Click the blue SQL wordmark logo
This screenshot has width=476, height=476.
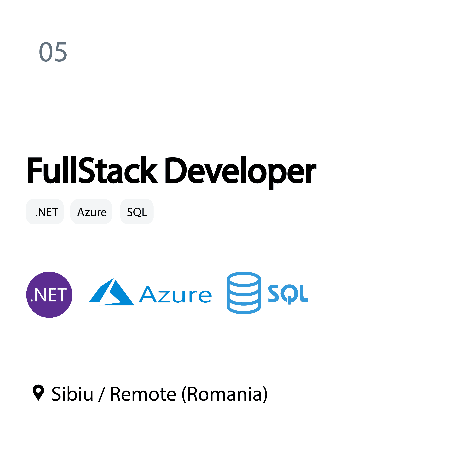point(288,294)
